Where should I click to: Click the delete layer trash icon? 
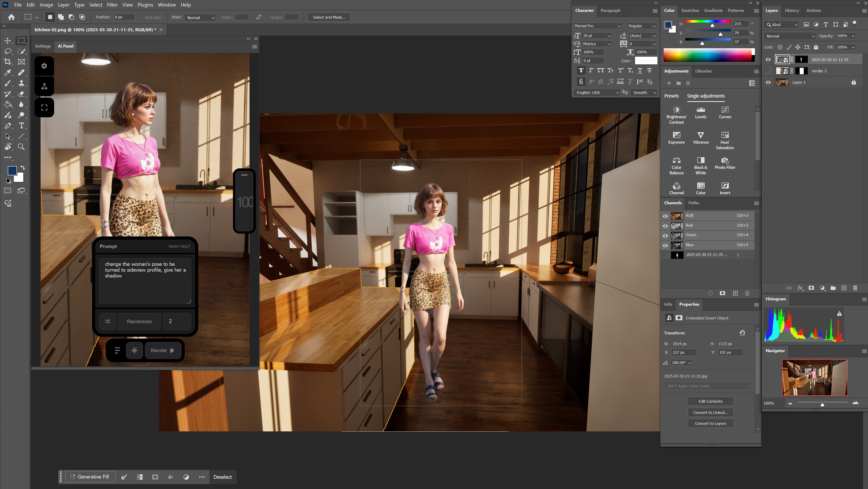tap(855, 288)
